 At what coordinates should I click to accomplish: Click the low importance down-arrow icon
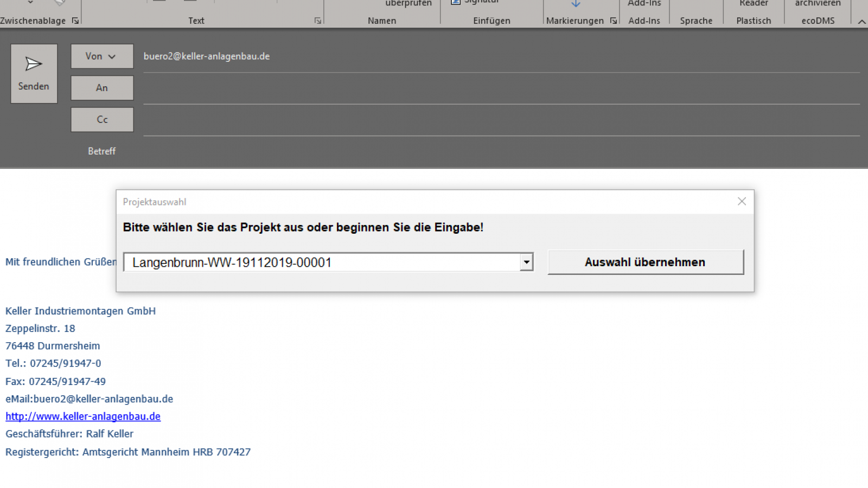576,4
